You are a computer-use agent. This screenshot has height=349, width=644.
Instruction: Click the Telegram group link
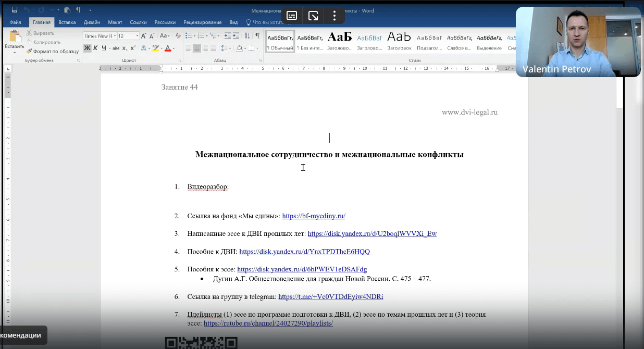(330, 297)
